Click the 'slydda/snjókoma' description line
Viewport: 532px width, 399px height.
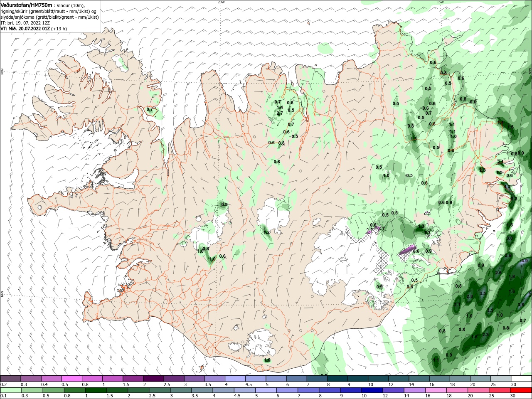tap(49, 17)
